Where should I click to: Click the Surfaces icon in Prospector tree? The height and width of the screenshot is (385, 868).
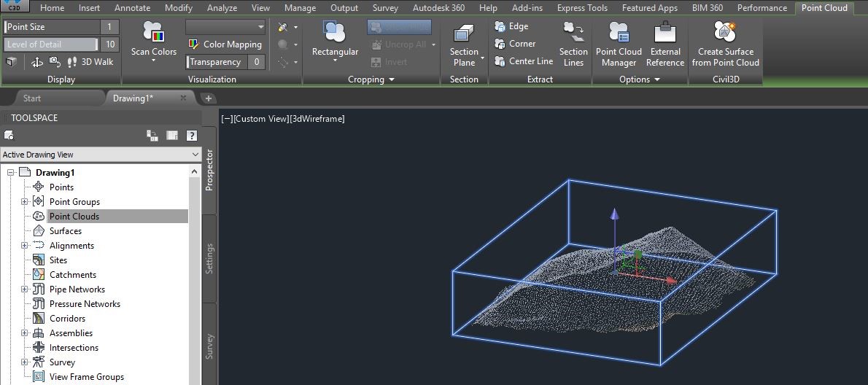coord(39,231)
